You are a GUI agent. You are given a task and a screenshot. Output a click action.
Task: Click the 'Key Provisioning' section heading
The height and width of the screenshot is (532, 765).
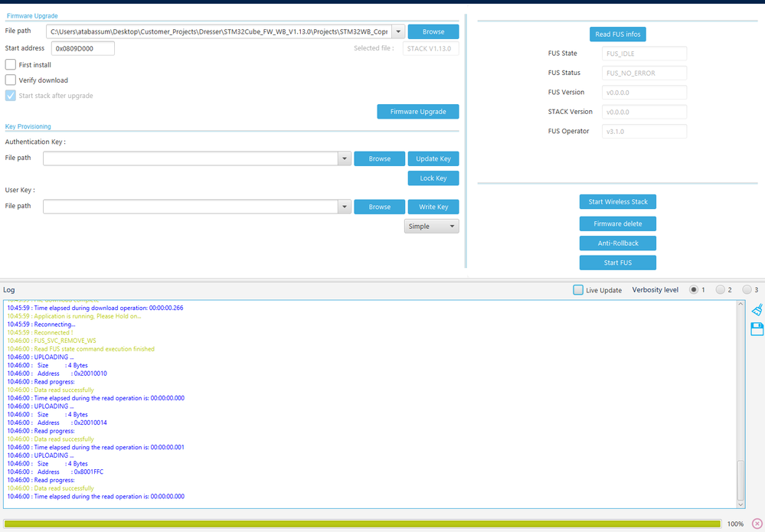(x=28, y=126)
